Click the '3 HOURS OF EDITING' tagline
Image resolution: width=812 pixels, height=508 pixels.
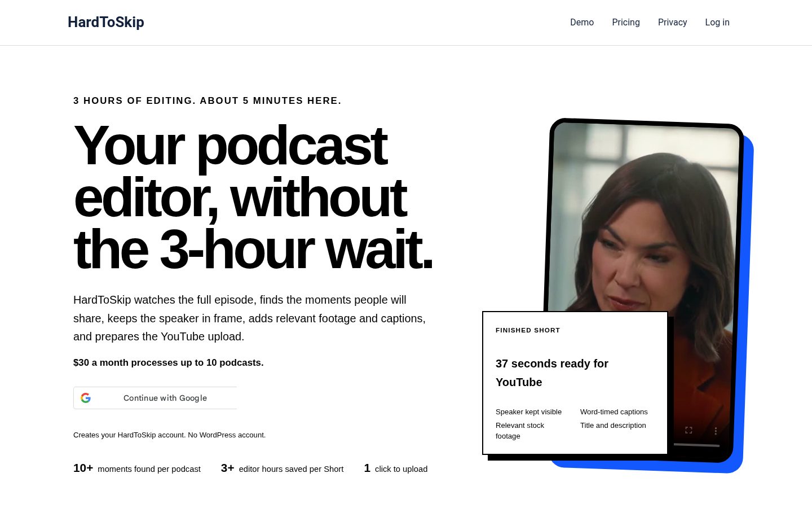207,100
